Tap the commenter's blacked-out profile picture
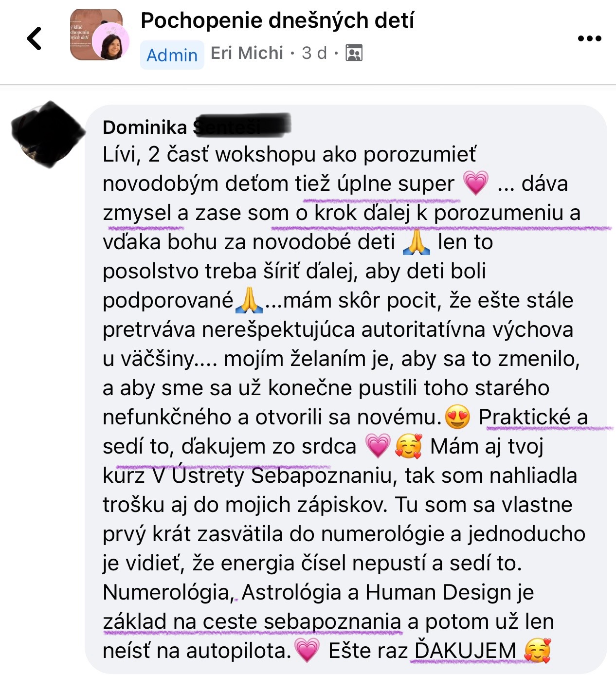The image size is (616, 675). [x=48, y=134]
